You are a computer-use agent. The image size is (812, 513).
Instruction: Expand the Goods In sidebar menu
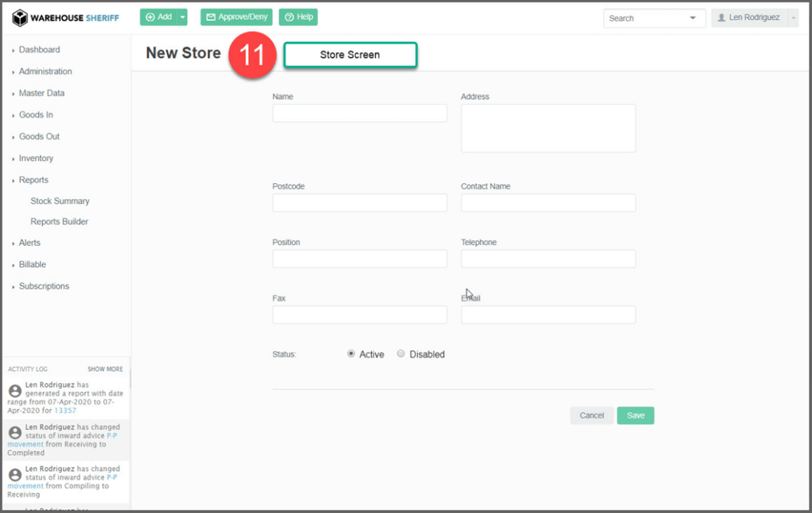[36, 115]
